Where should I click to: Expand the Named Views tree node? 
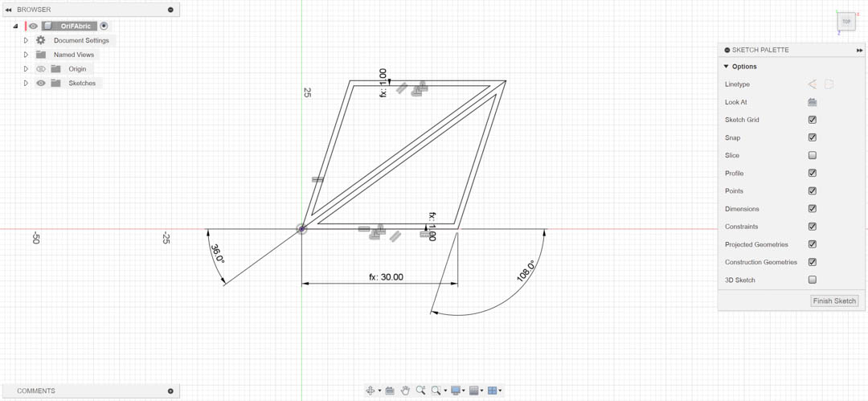26,55
